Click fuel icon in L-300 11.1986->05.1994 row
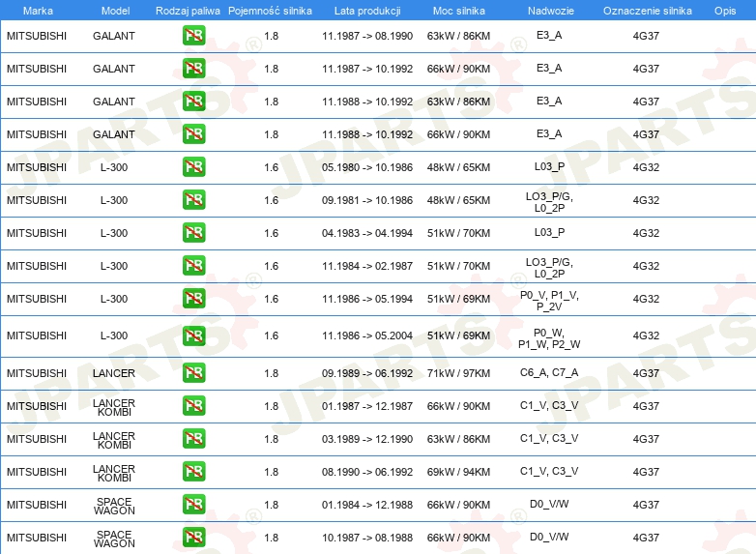This screenshot has width=756, height=554. pos(193,298)
